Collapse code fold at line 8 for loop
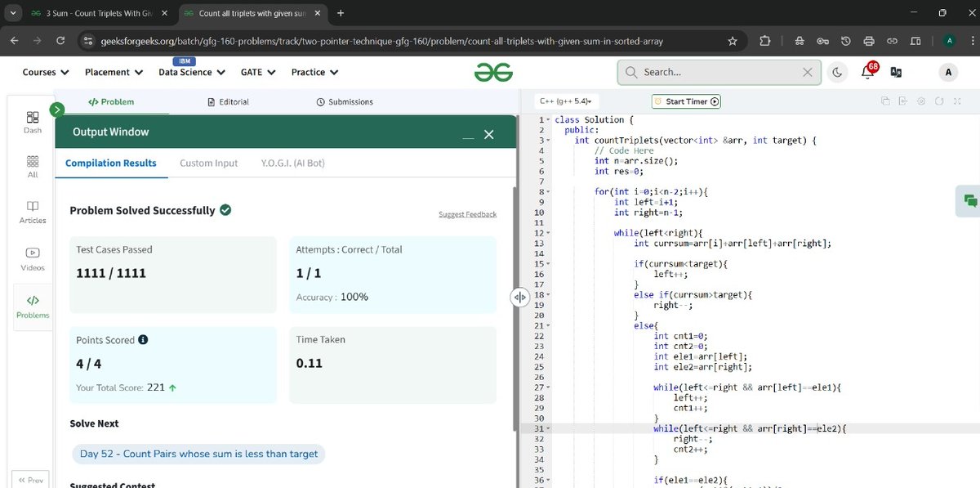The width and height of the screenshot is (980, 488). (549, 192)
